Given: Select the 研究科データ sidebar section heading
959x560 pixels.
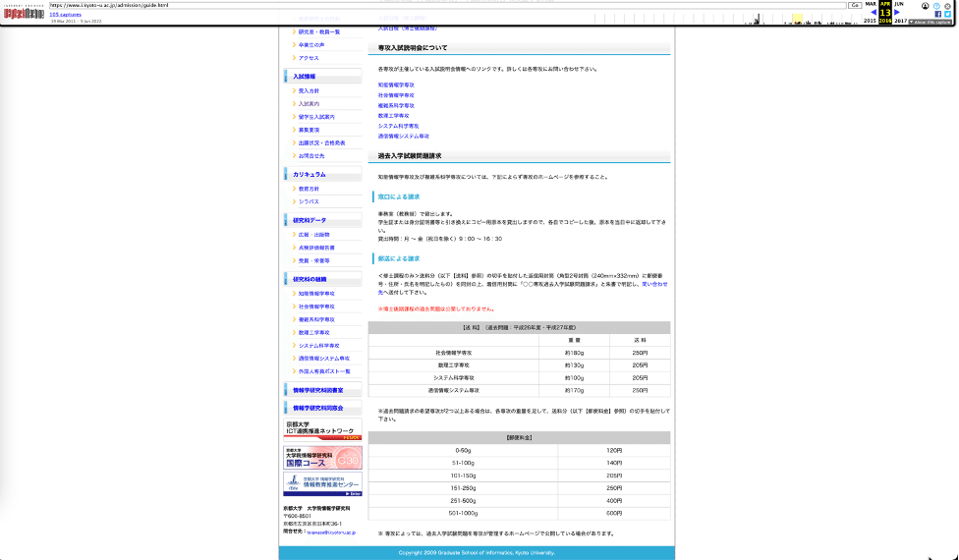Looking at the screenshot, I should tap(309, 220).
